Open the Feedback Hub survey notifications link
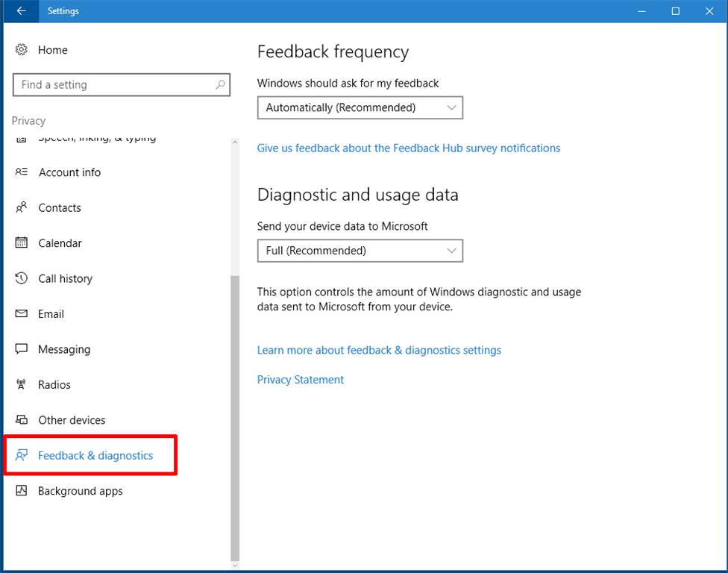The width and height of the screenshot is (728, 573). point(408,148)
